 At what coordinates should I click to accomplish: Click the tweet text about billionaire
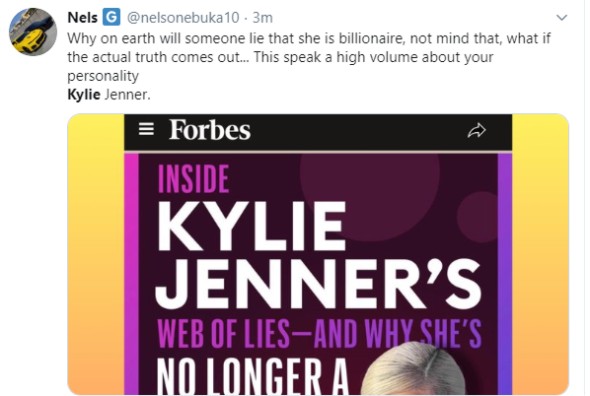(309, 57)
